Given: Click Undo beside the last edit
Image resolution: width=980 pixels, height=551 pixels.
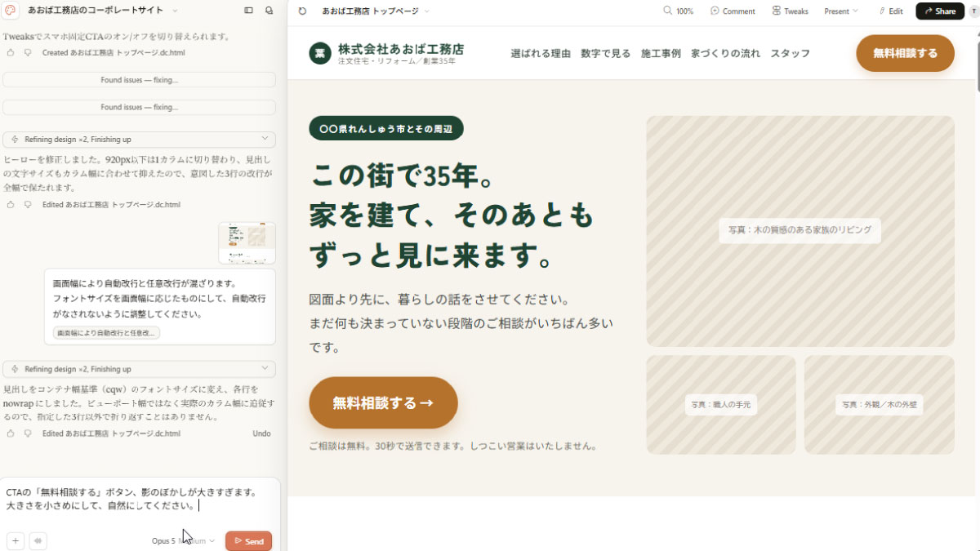Looking at the screenshot, I should [x=261, y=433].
